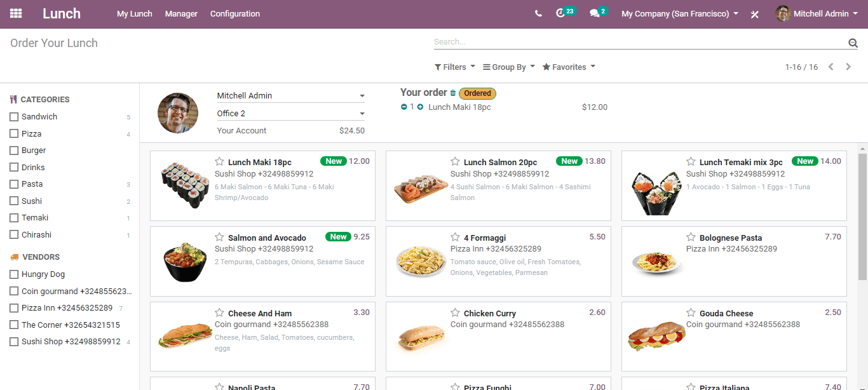
Task: Click the 4 Formaggi product image
Action: 421,262
